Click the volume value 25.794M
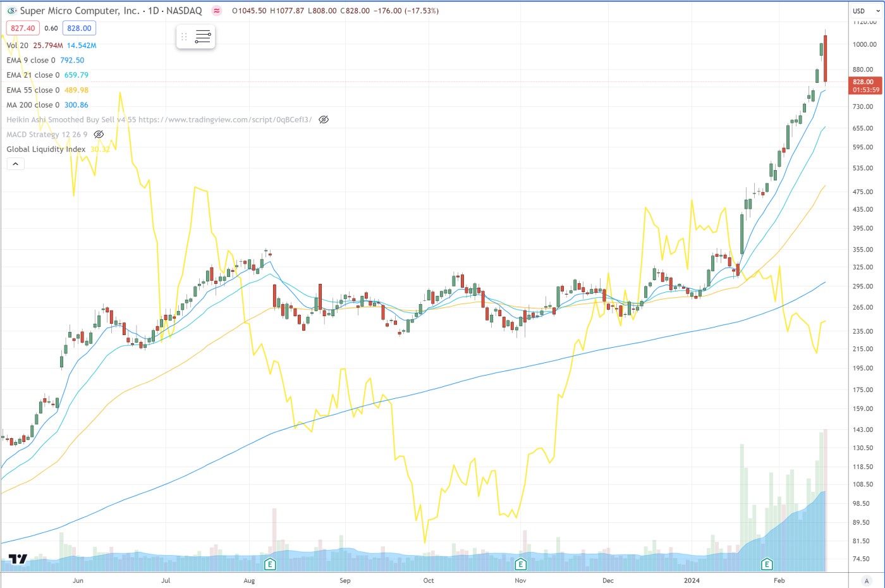This screenshot has width=885, height=588. pos(48,46)
